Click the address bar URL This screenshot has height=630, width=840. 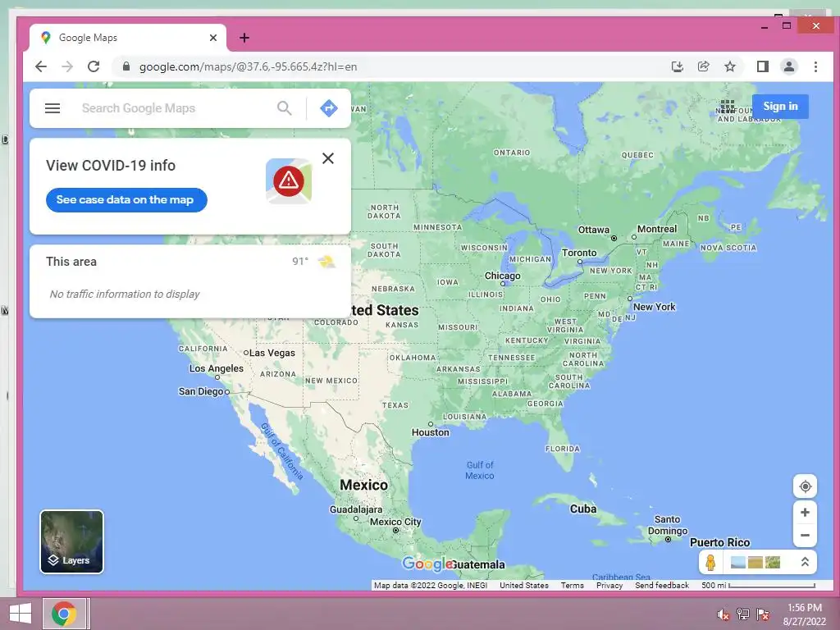248,67
